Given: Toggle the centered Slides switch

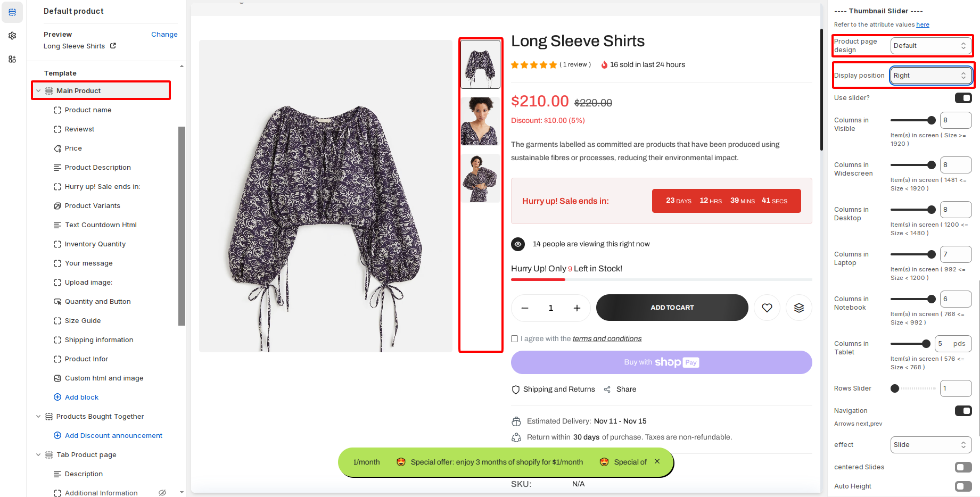Looking at the screenshot, I should click(963, 467).
